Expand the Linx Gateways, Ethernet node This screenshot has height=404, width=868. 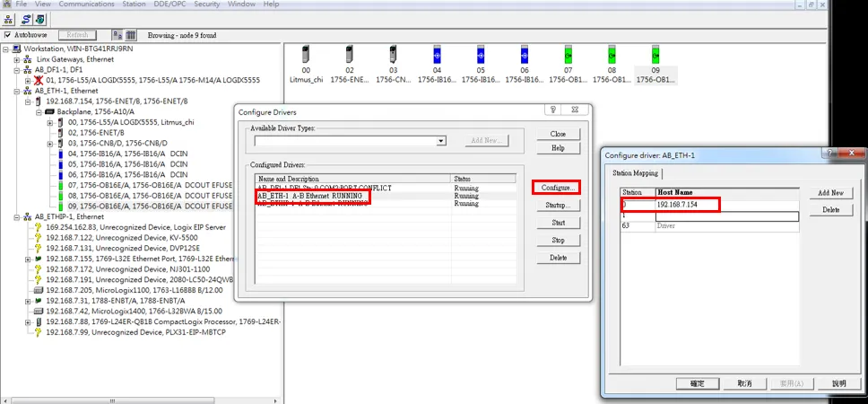coord(17,59)
